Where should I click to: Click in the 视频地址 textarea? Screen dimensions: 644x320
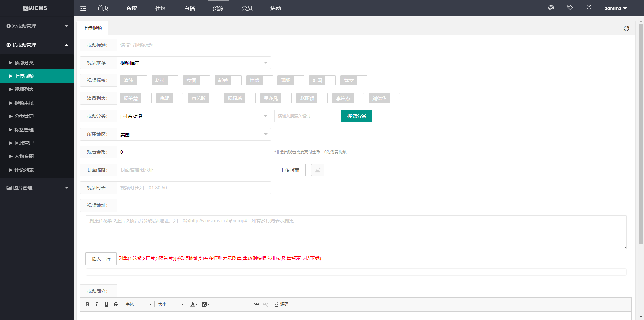point(356,232)
